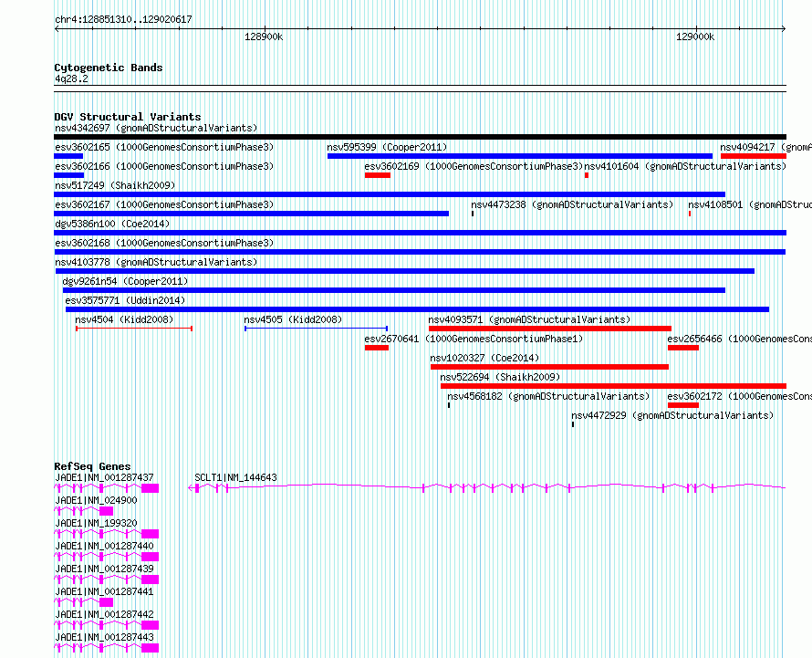The width and height of the screenshot is (812, 658).
Task: Click the red esv2656466 variant bar
Action: click(683, 348)
